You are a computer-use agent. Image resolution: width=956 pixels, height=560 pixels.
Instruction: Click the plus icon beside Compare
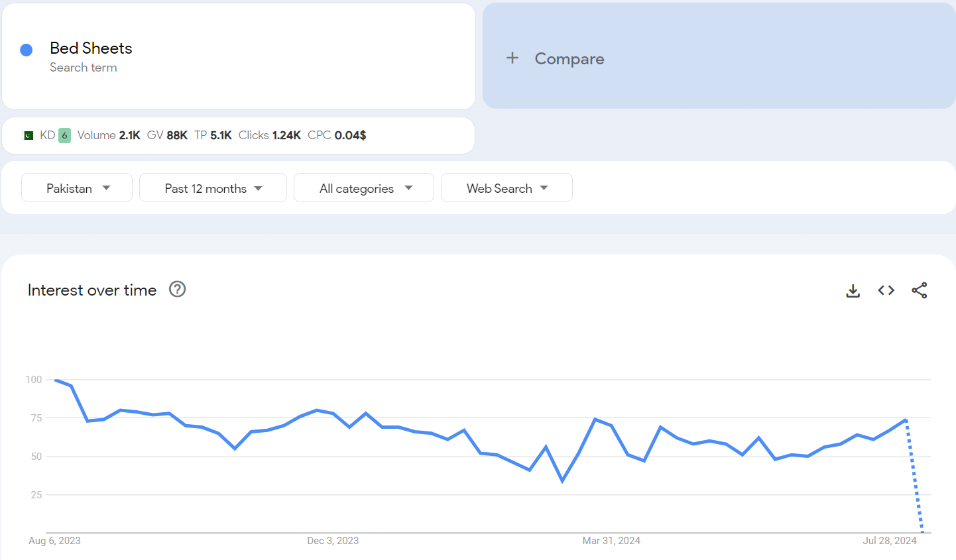[x=512, y=58]
